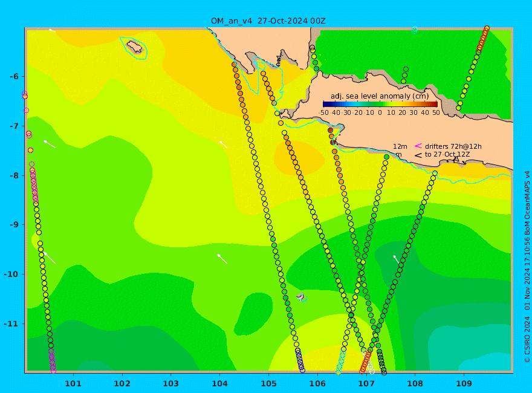532x393 pixels.
Task: Click the -11 latitude axis label
Action: [x=12, y=323]
